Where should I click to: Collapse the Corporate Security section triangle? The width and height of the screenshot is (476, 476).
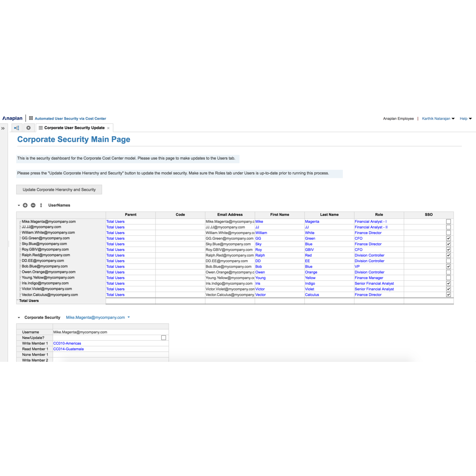19,317
